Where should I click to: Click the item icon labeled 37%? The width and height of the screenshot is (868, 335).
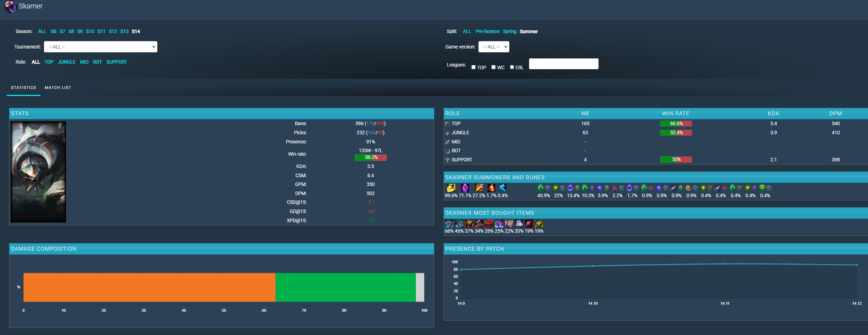point(469,224)
